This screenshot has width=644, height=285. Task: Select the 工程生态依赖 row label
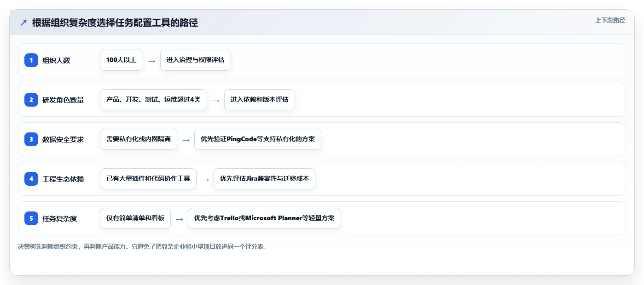[x=63, y=179]
